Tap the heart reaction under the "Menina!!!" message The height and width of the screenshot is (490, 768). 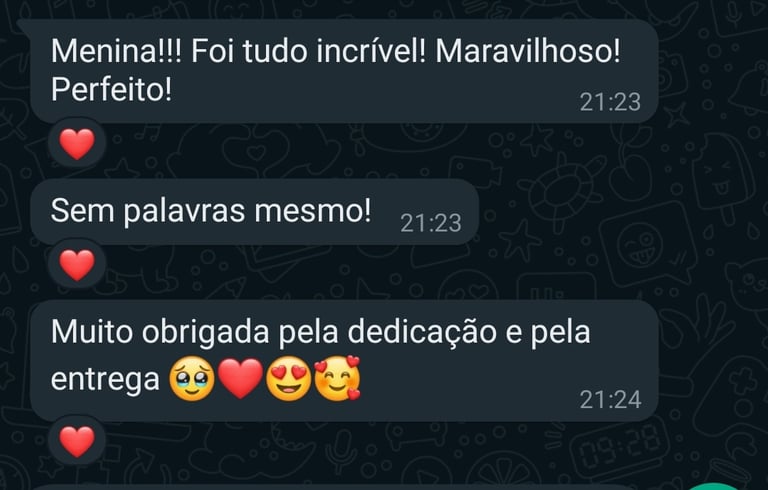coord(77,144)
